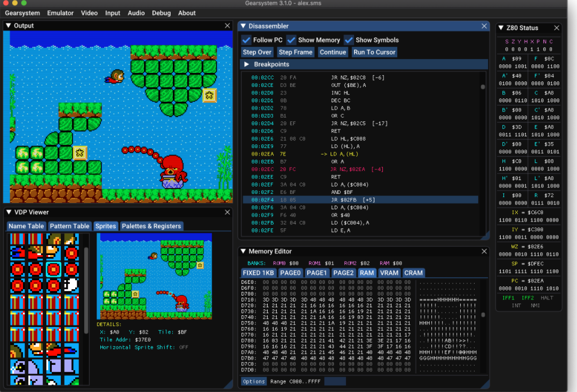
Task: Click the HALT indicator in Z80 Status
Action: (547, 298)
